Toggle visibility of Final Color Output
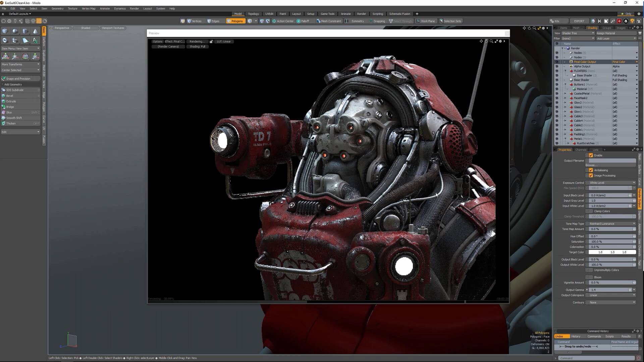This screenshot has width=644, height=362. coord(557,62)
